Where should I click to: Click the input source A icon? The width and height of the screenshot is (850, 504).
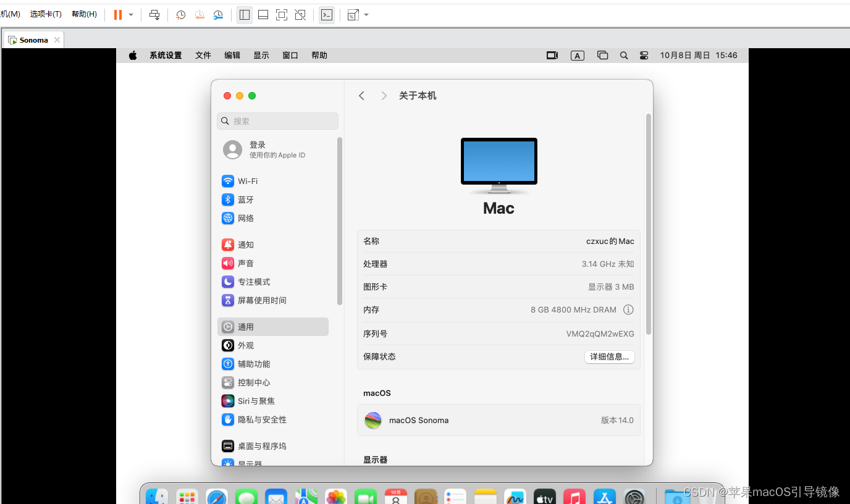577,56
